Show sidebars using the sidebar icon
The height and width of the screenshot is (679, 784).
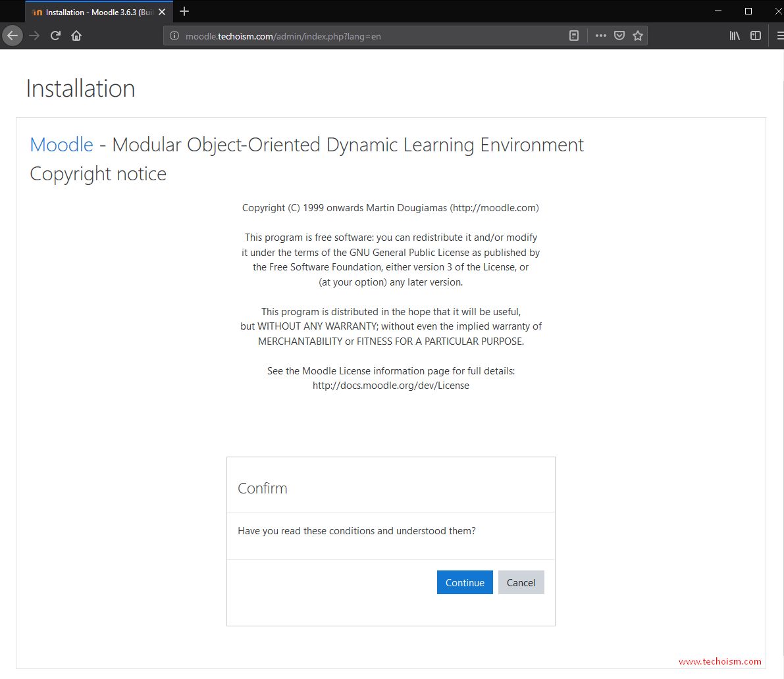756,36
